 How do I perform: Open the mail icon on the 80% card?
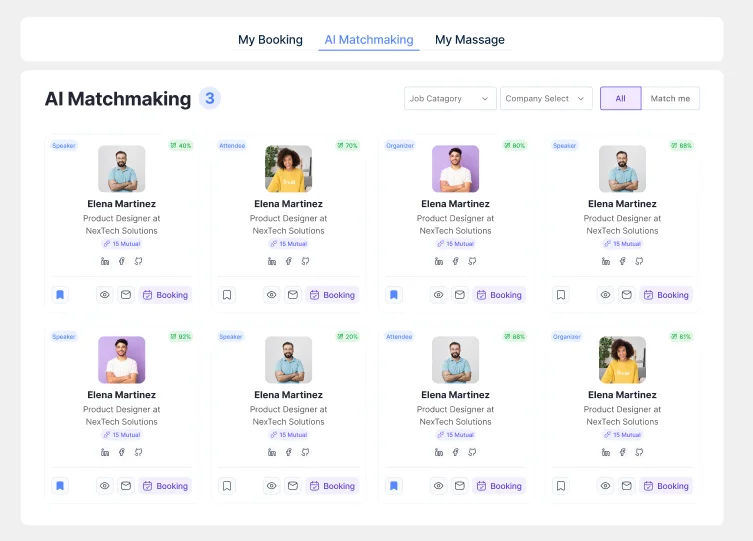460,295
